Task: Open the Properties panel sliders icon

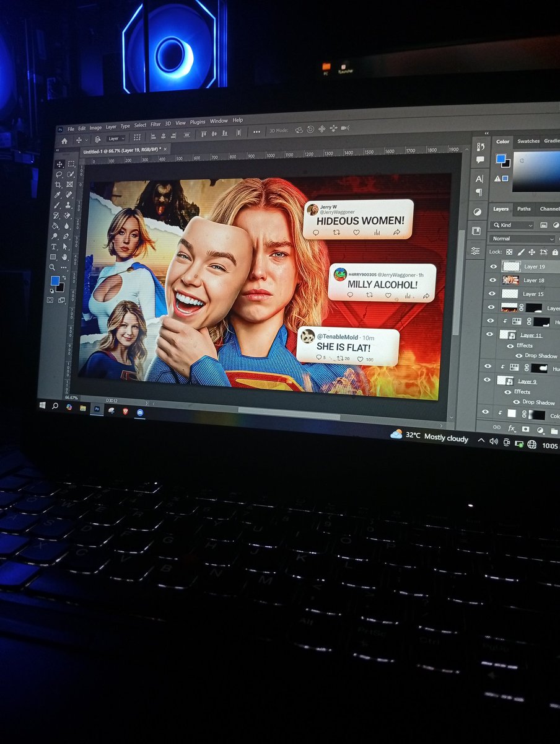Action: point(476,250)
